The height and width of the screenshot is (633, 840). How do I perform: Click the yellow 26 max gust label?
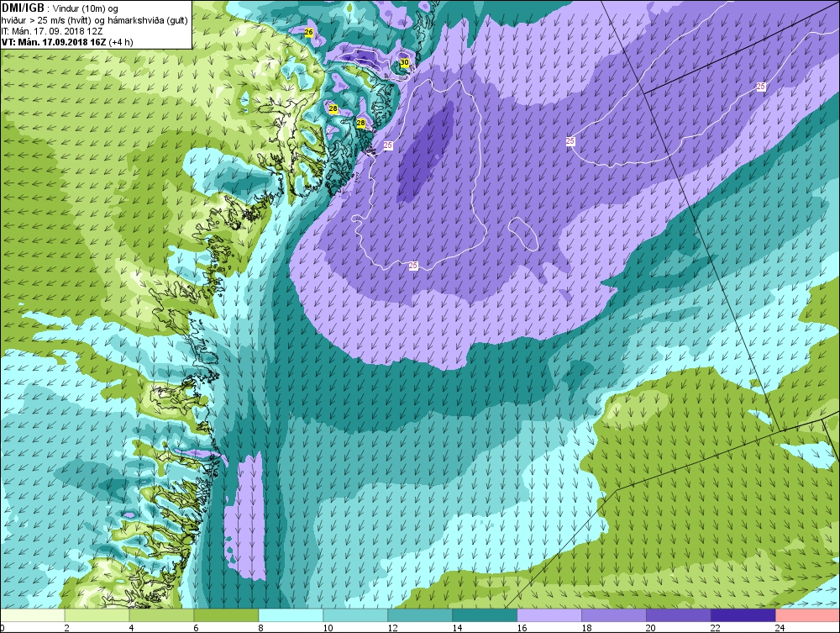click(308, 32)
